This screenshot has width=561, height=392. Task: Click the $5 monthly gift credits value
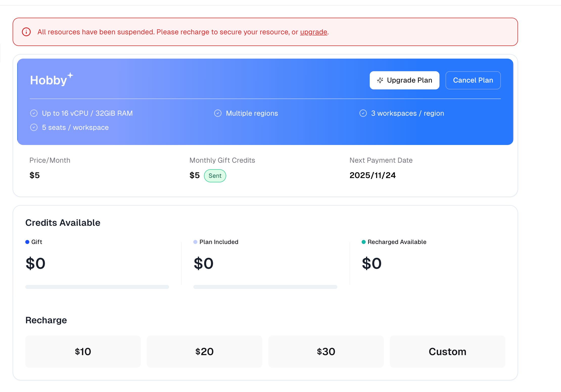click(x=195, y=175)
